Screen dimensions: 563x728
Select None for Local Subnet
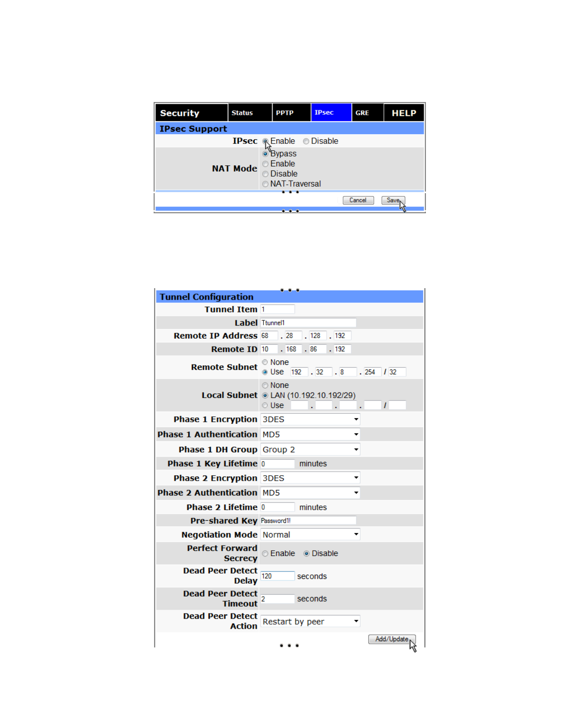[x=265, y=386]
